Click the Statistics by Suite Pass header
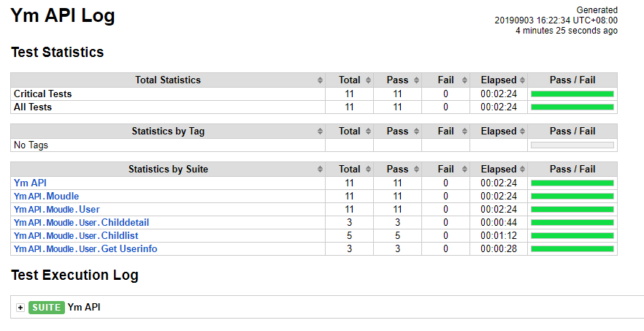 tap(397, 170)
